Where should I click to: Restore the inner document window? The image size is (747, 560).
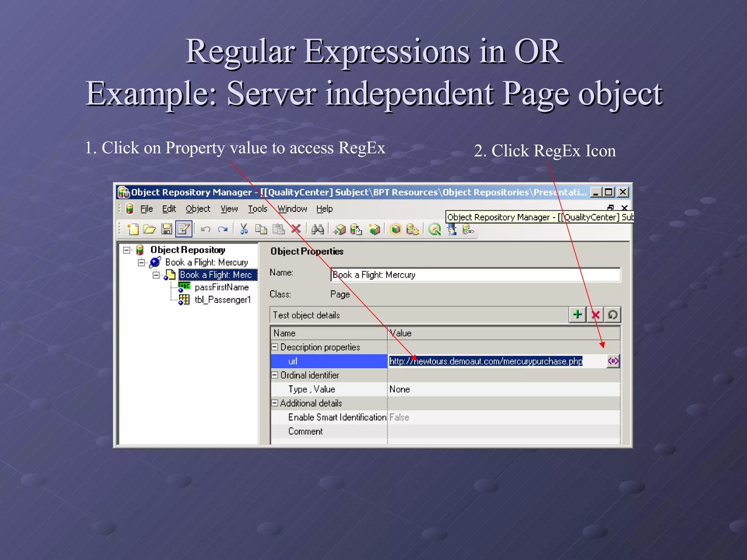[x=611, y=208]
